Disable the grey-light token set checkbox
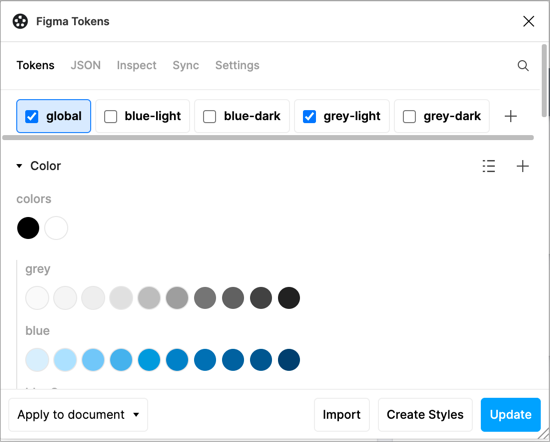 tap(309, 116)
